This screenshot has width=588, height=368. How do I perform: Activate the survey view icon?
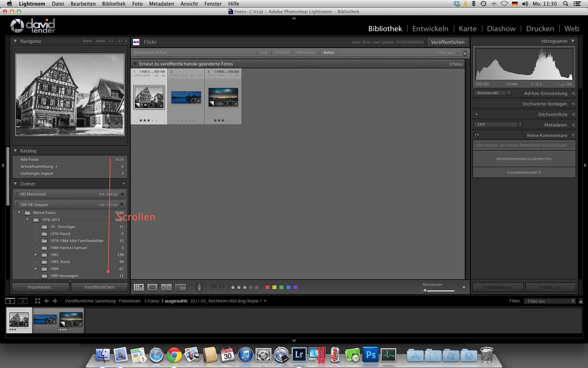181,287
